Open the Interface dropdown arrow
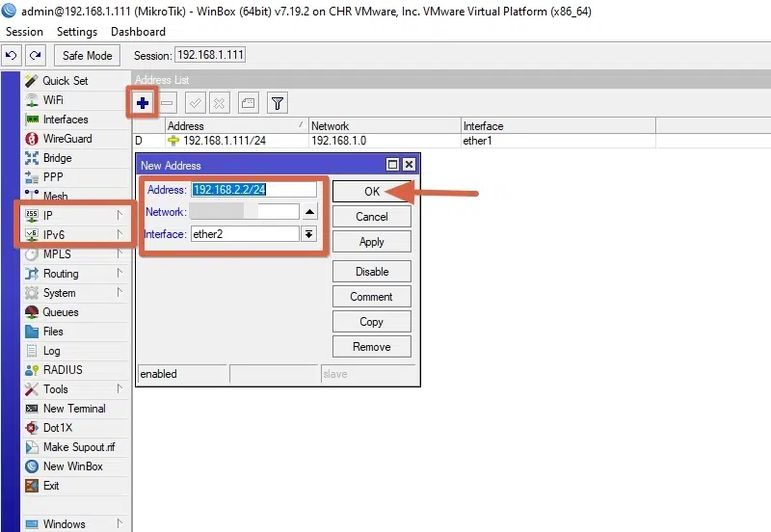 [x=308, y=234]
